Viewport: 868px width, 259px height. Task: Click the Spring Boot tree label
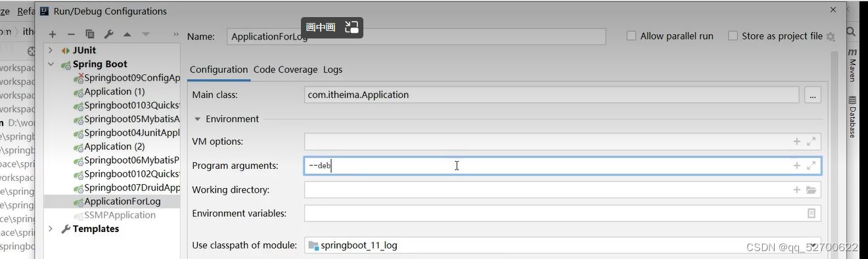pos(100,64)
